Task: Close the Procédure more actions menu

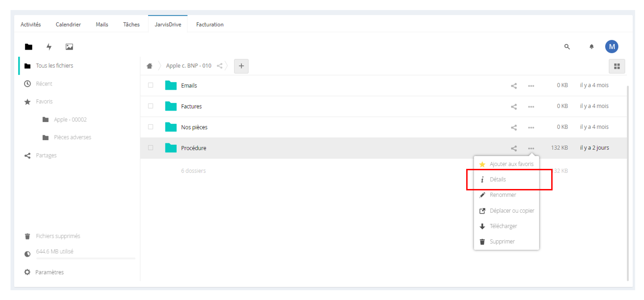Action: click(531, 148)
